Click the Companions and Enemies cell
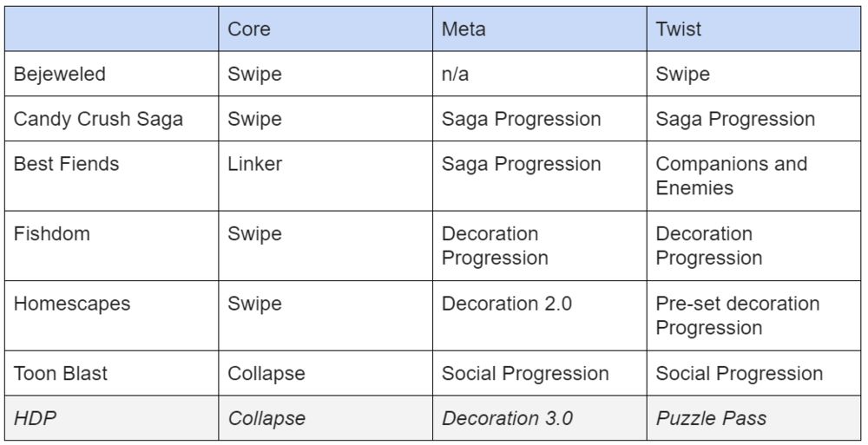This screenshot has height=445, width=868. [x=754, y=175]
